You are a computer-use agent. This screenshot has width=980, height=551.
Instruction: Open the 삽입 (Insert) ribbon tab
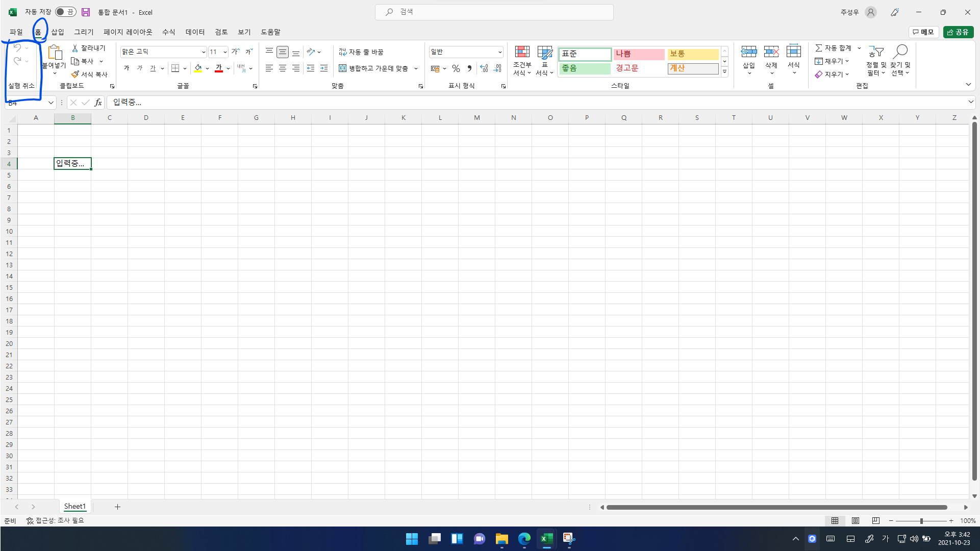coord(58,32)
